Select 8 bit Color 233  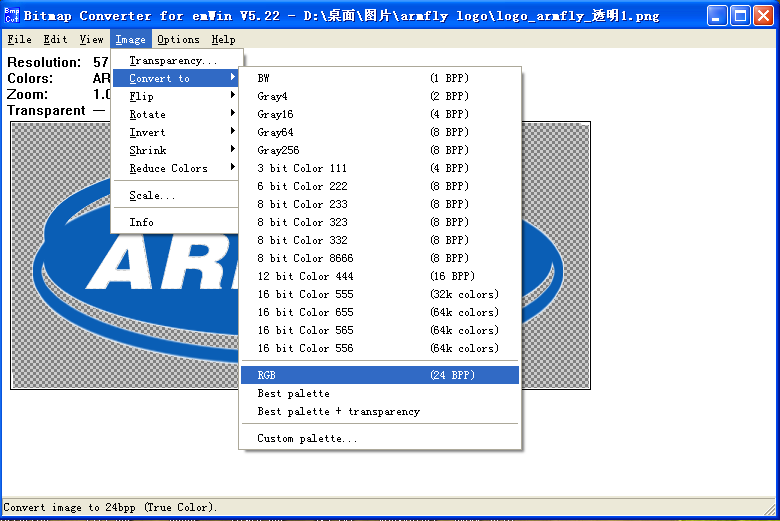click(x=380, y=204)
